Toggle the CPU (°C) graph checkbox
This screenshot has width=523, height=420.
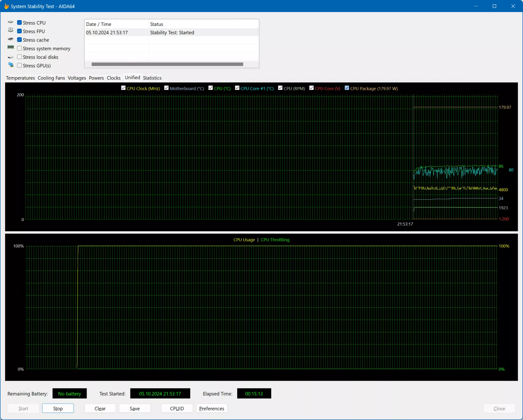211,88
